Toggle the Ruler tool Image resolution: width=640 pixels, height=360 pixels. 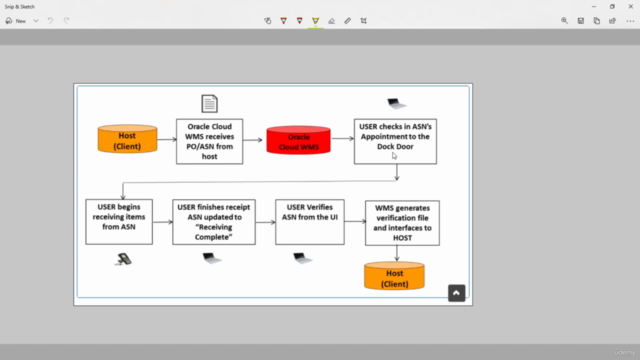(347, 21)
